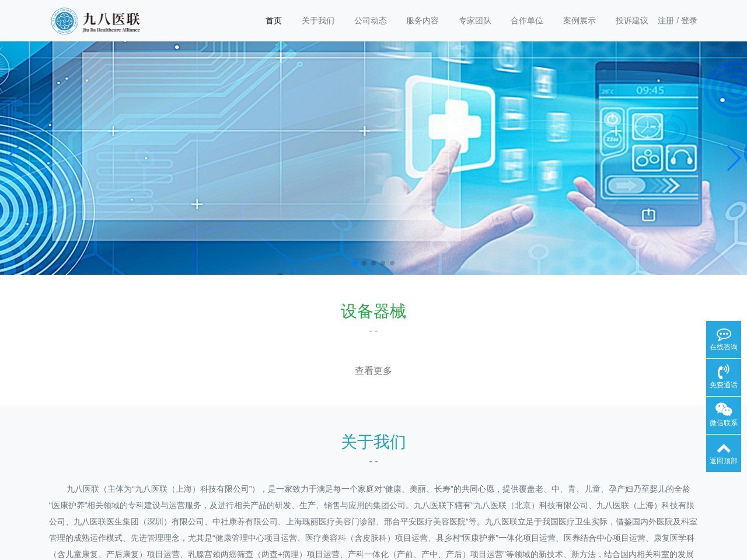Click the 注册 link
The width and height of the screenshot is (747, 560).
665,20
